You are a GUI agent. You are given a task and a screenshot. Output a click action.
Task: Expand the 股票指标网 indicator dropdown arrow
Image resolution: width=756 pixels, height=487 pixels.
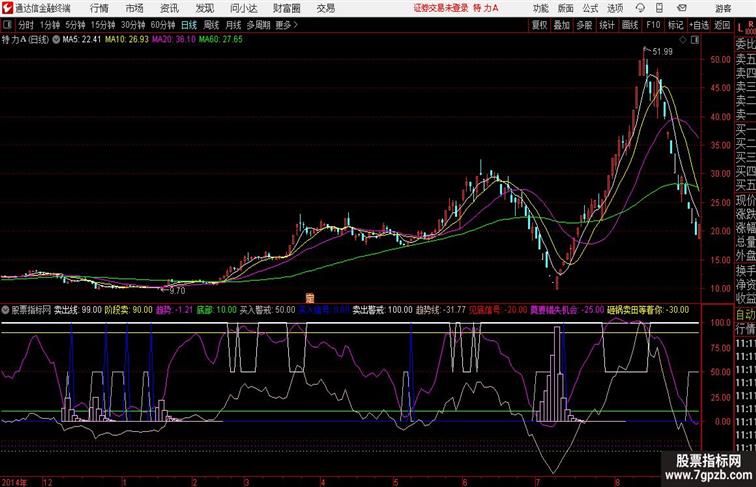tap(6, 310)
